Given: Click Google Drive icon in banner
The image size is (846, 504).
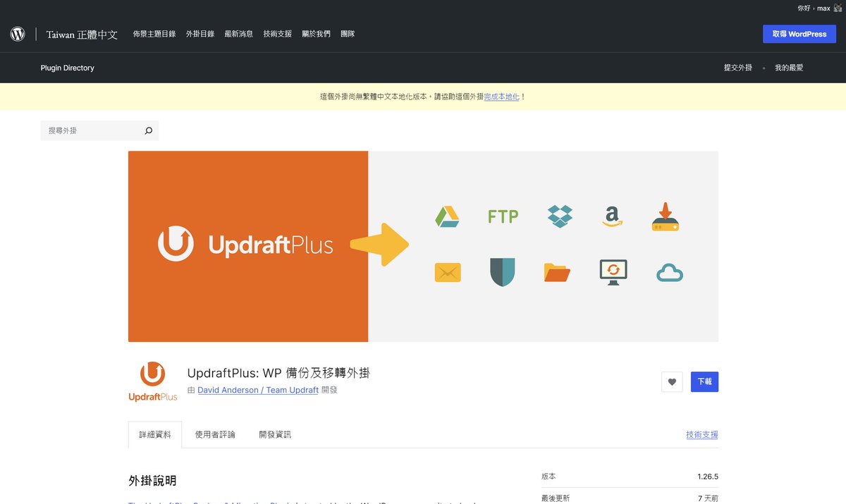Looking at the screenshot, I should click(447, 216).
